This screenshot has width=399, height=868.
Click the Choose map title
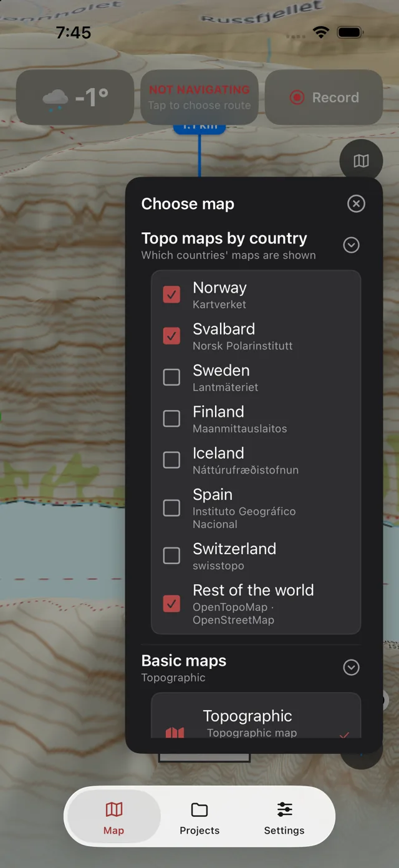tap(188, 204)
